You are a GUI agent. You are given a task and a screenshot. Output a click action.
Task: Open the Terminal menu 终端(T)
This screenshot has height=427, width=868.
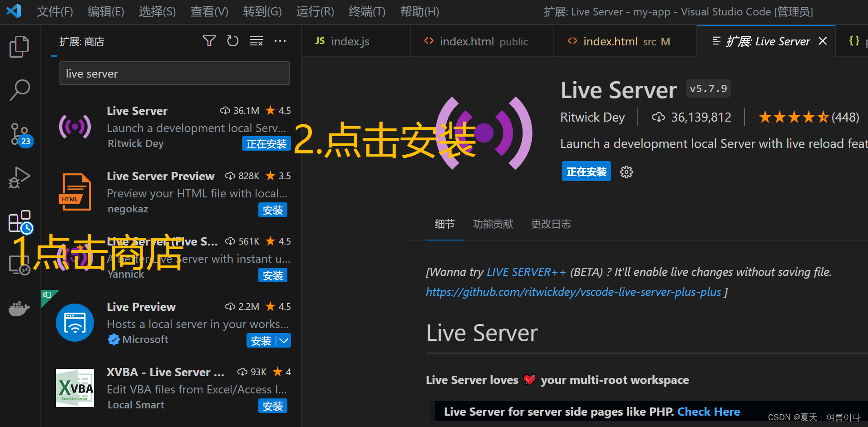(x=367, y=11)
